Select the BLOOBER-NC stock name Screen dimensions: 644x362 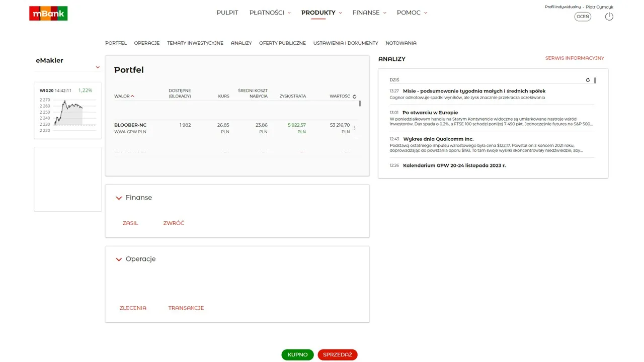coord(130,125)
